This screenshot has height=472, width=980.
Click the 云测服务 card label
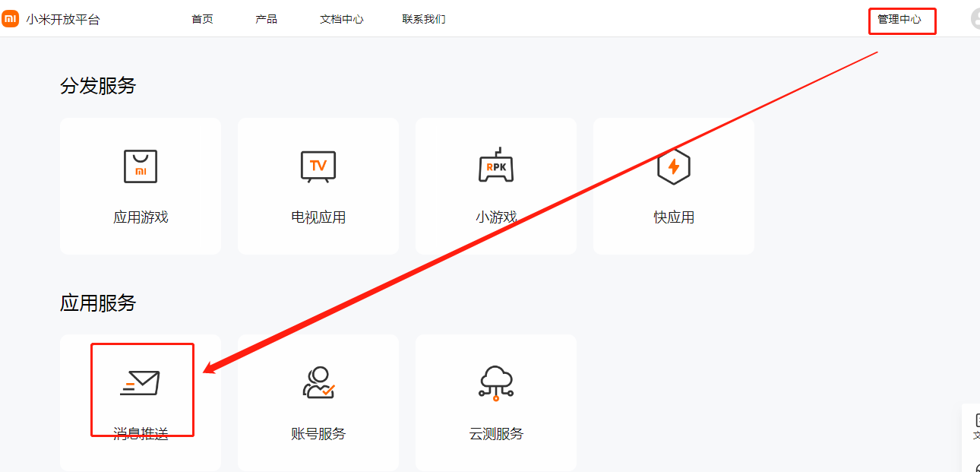[x=496, y=434]
